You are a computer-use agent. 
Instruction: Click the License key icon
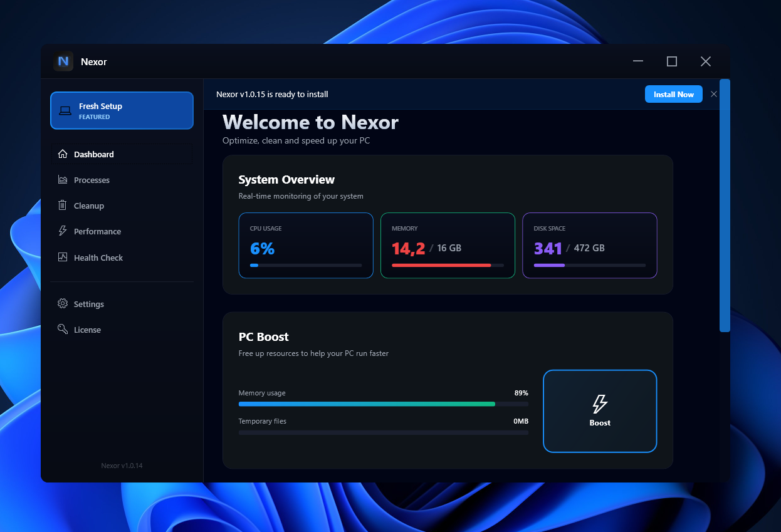point(63,330)
